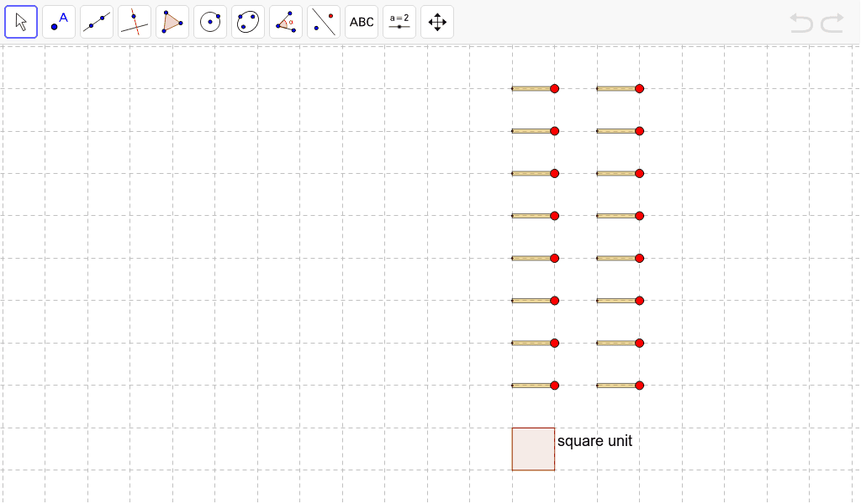The image size is (861, 504).
Task: Select seventh red point in left column
Action: click(555, 344)
